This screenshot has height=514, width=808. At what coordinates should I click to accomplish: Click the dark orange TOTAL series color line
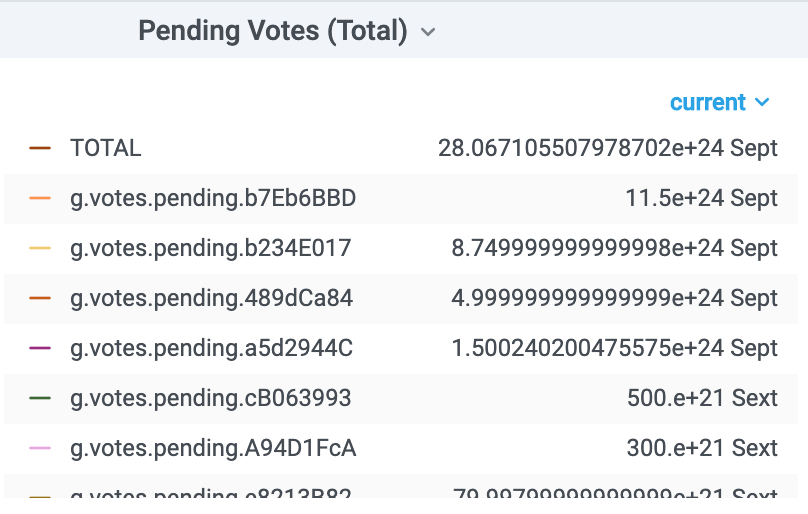coord(40,148)
